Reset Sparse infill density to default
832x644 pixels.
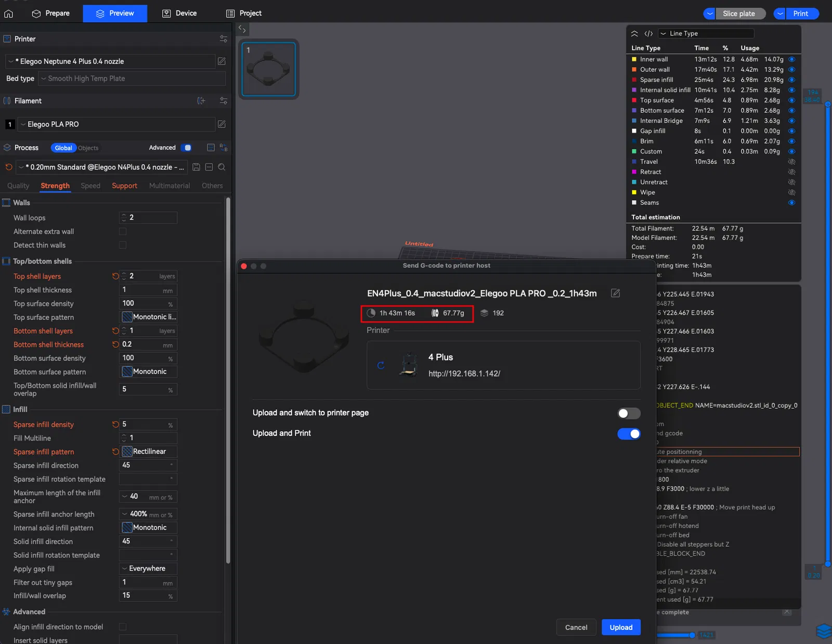115,424
